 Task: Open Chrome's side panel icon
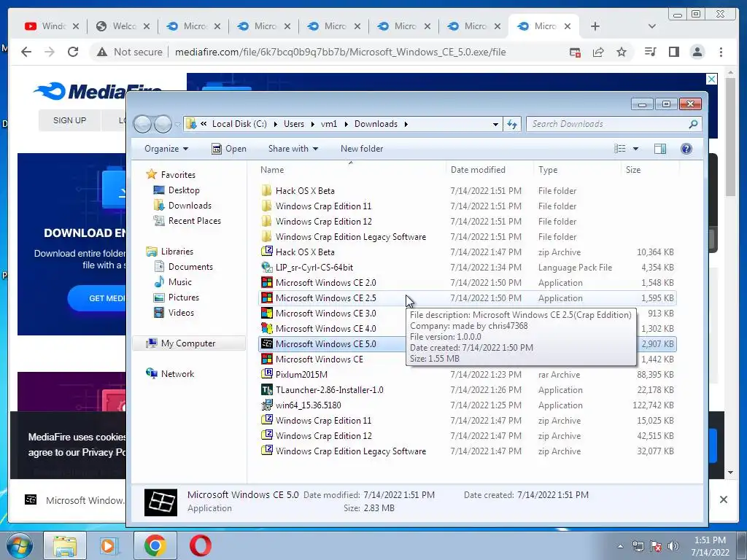pyautogui.click(x=673, y=52)
